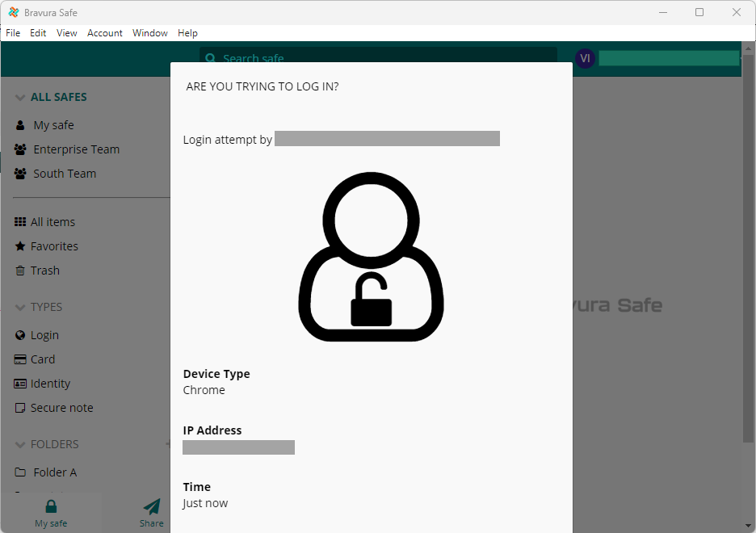This screenshot has width=756, height=533.
Task: Click the Bravura Safe logo in titlebar
Action: tap(13, 12)
